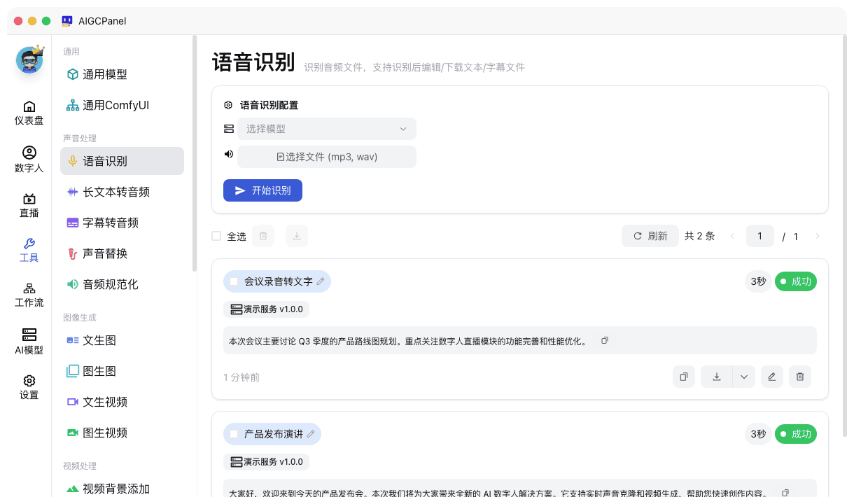The height and width of the screenshot is (504, 854).
Task: Click 演示服务 v1.0.0 tag on 会议录音转文字
Action: [x=267, y=309]
